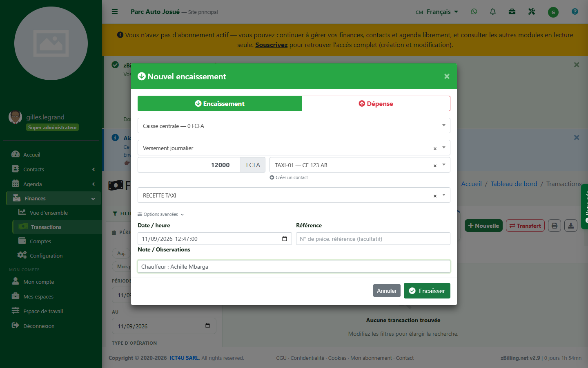The image size is (588, 368).
Task: Click the amount field showing 12000
Action: click(189, 165)
